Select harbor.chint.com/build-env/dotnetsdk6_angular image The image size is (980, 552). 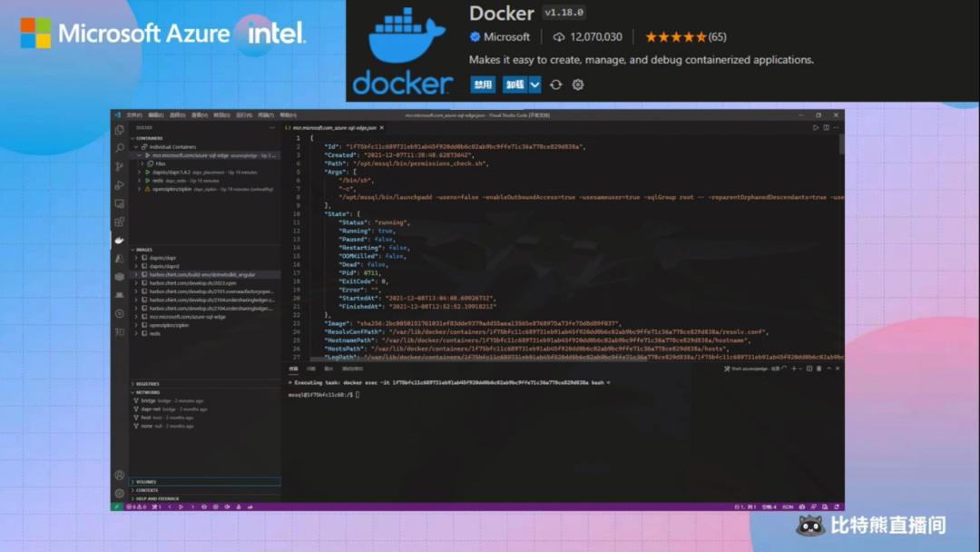(x=205, y=274)
